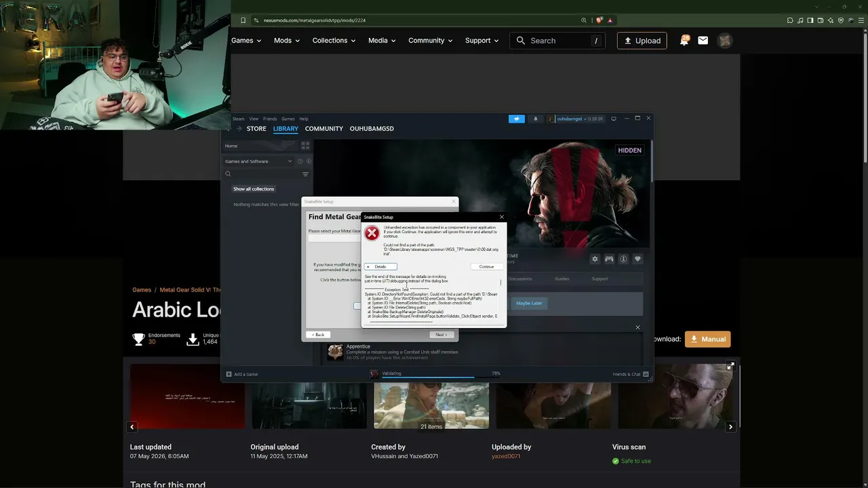
Task: Open Steam library filter options icon
Action: (x=305, y=174)
